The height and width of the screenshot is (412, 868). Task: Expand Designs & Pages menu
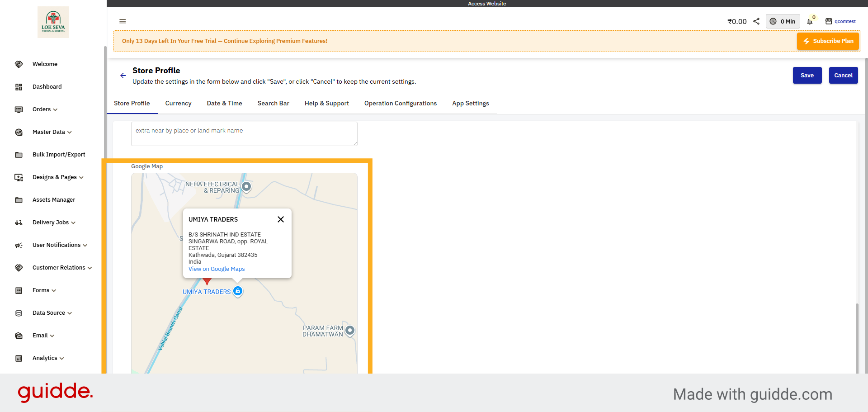(x=81, y=177)
